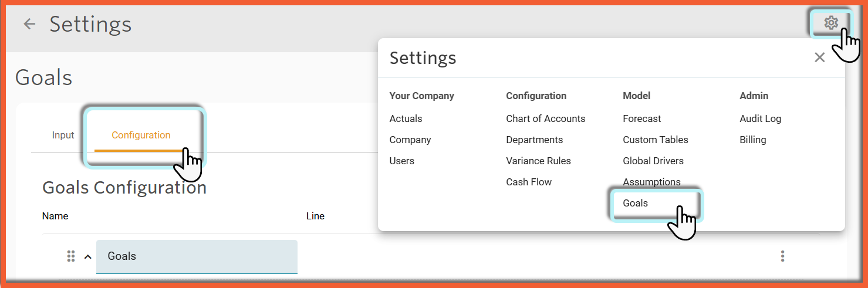Go back using the left arrow
The width and height of the screenshot is (868, 288).
[x=29, y=24]
